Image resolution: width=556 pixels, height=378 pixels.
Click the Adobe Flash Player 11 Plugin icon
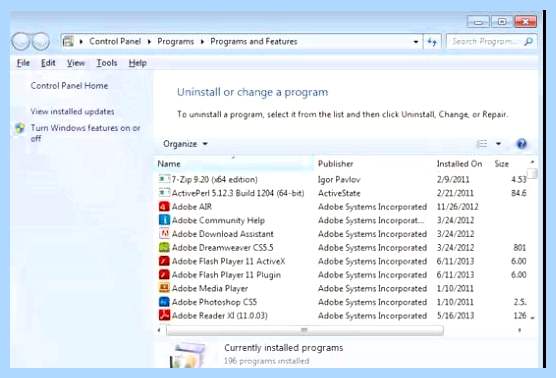(x=164, y=274)
